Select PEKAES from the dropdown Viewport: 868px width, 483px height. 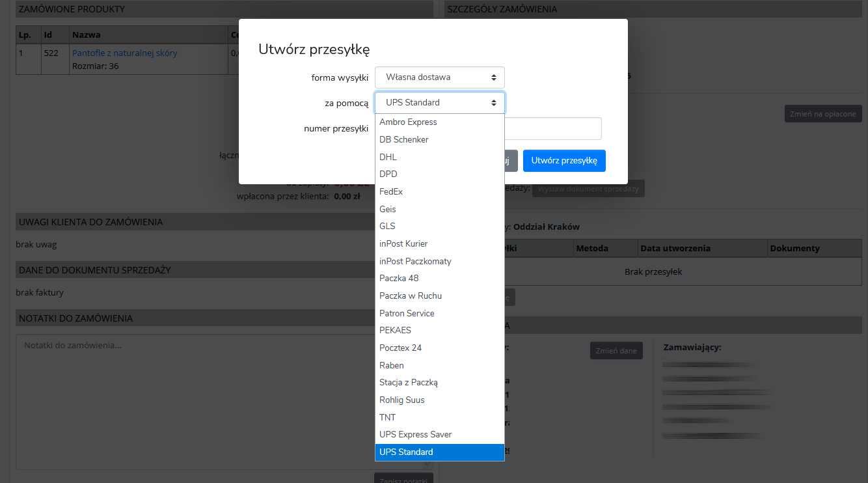[439, 330]
